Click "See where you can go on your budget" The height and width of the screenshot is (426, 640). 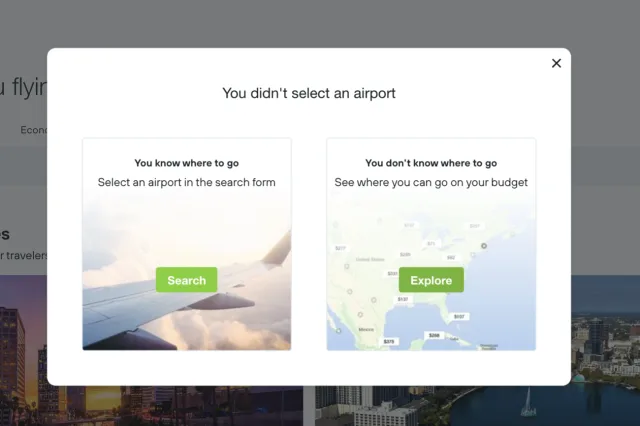click(431, 182)
